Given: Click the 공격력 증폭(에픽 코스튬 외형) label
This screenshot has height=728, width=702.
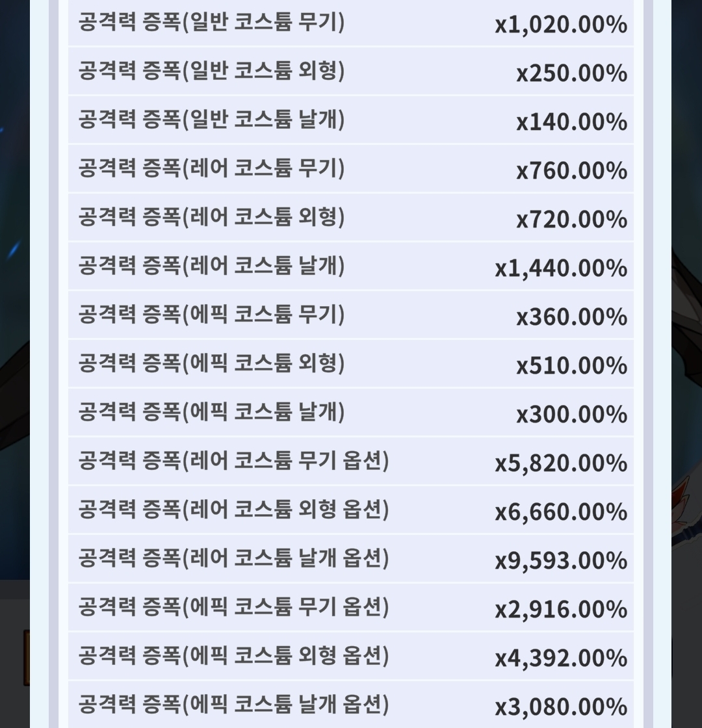Looking at the screenshot, I should (x=211, y=363).
